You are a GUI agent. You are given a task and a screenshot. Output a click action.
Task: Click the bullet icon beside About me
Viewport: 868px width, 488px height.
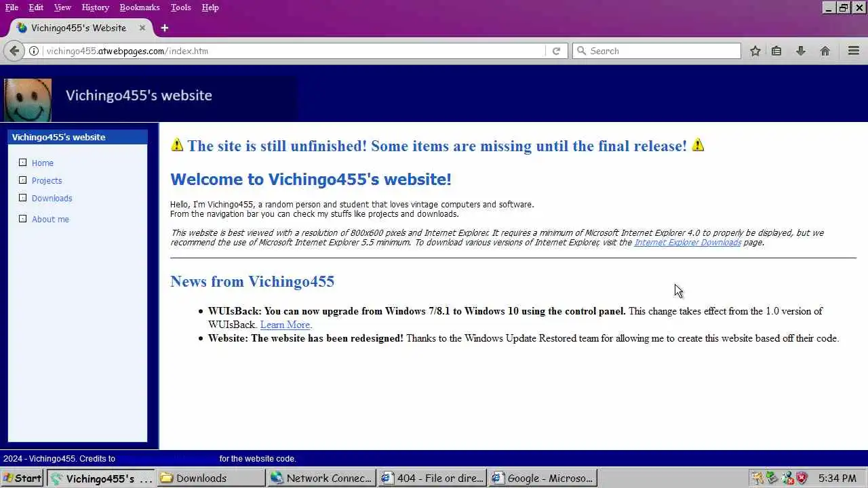[x=22, y=219]
